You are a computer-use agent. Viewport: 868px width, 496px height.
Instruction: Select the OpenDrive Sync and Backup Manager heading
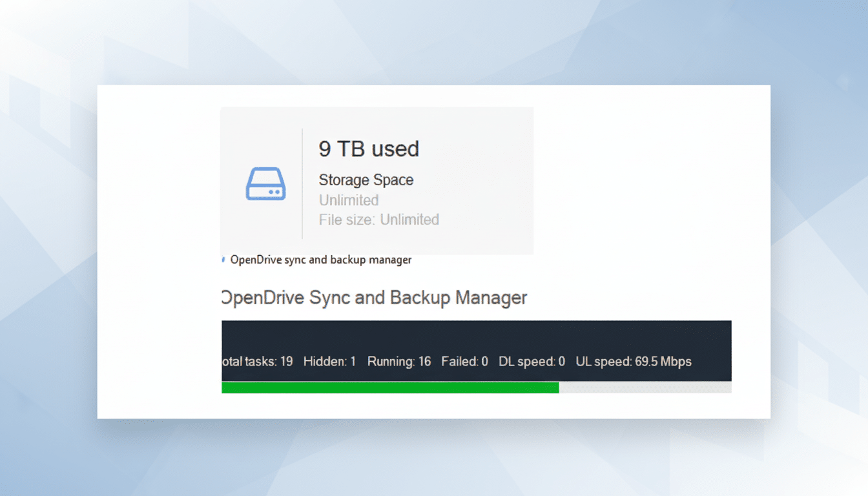[374, 298]
